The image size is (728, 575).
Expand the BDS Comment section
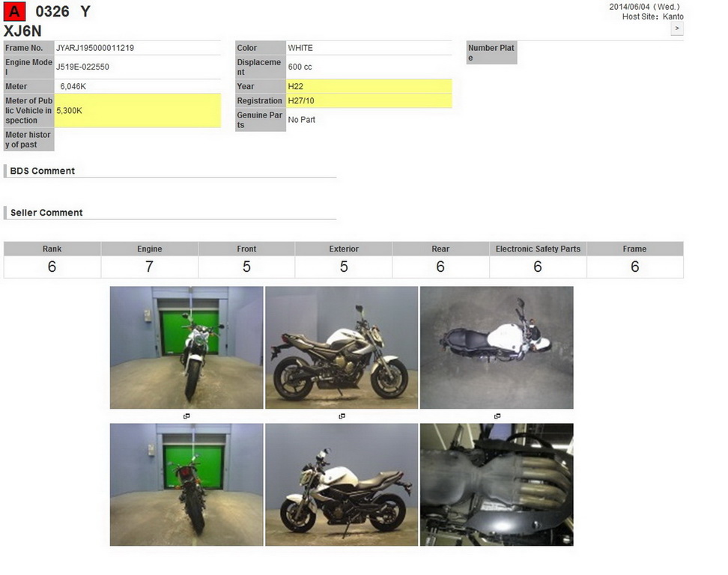(43, 171)
